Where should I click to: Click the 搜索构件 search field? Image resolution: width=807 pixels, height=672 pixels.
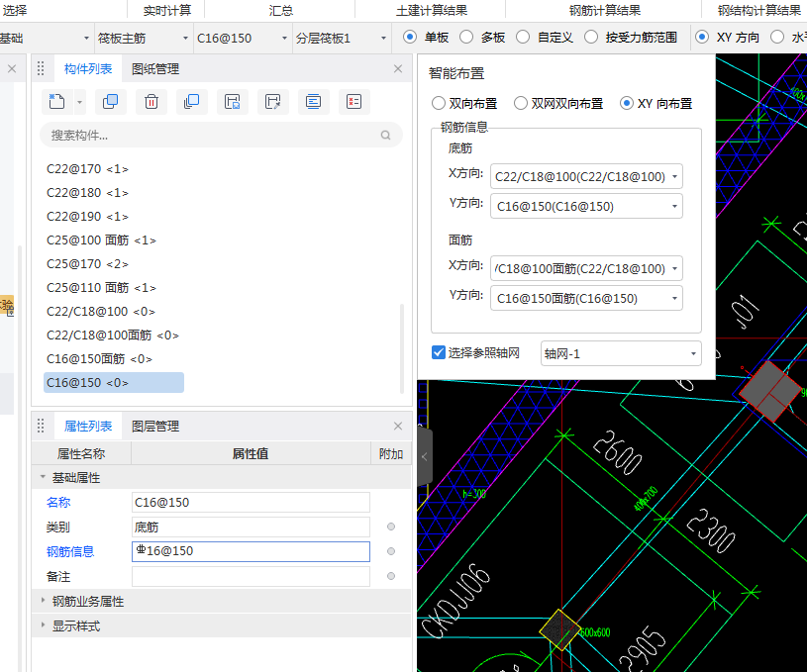pyautogui.click(x=222, y=136)
